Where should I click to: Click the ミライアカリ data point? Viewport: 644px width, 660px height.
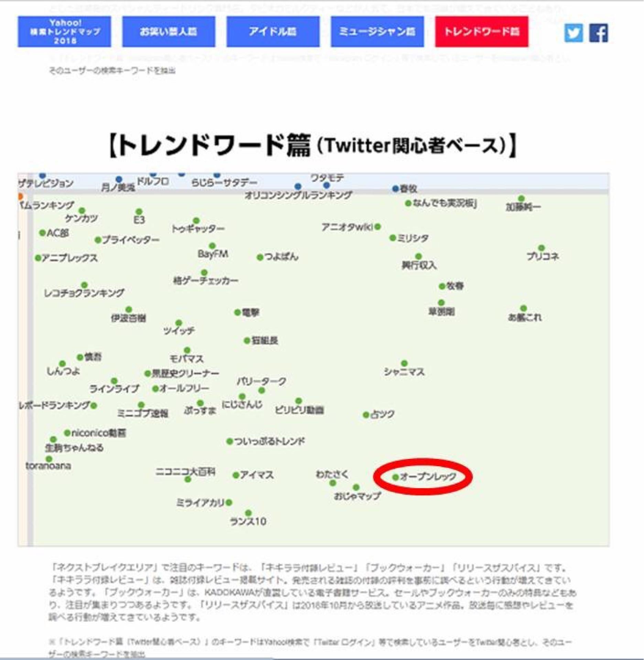pyautogui.click(x=229, y=503)
